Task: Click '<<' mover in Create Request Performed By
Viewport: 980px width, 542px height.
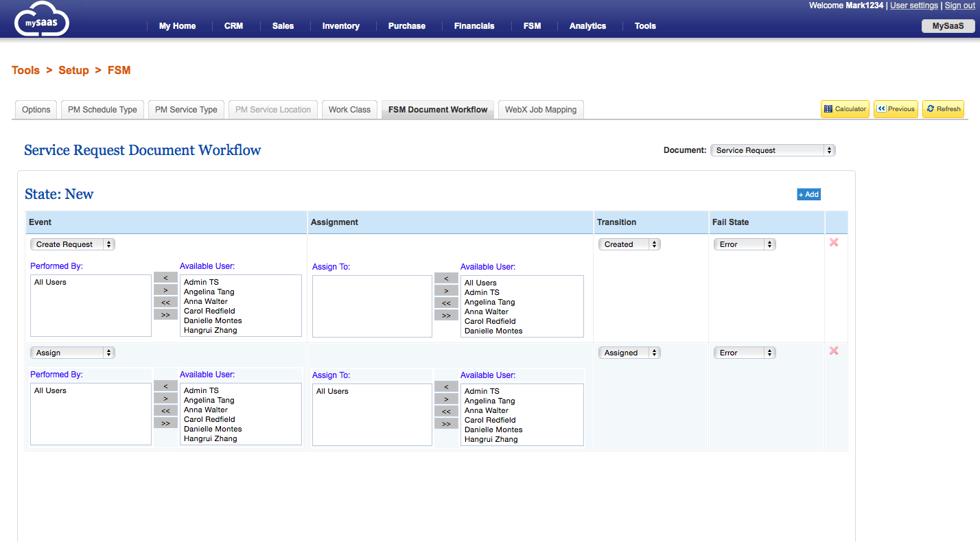Action: coord(165,303)
